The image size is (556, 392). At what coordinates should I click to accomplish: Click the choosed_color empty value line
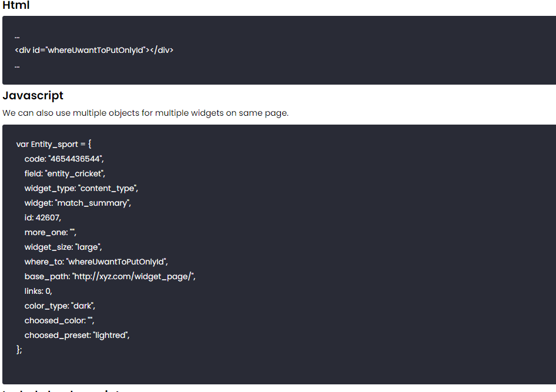pos(59,321)
